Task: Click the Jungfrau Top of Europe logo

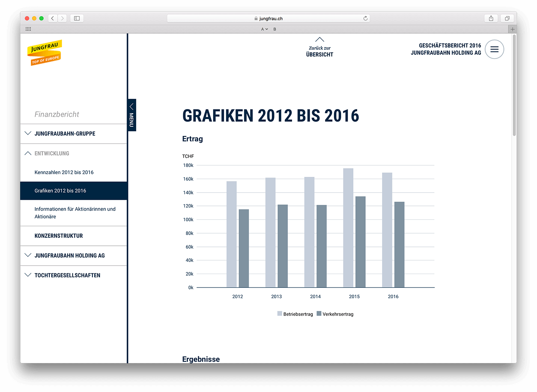Action: click(x=45, y=53)
